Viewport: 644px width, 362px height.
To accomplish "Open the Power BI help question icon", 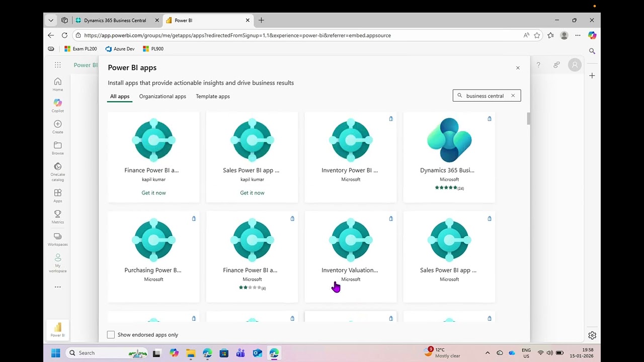I will pos(538,65).
